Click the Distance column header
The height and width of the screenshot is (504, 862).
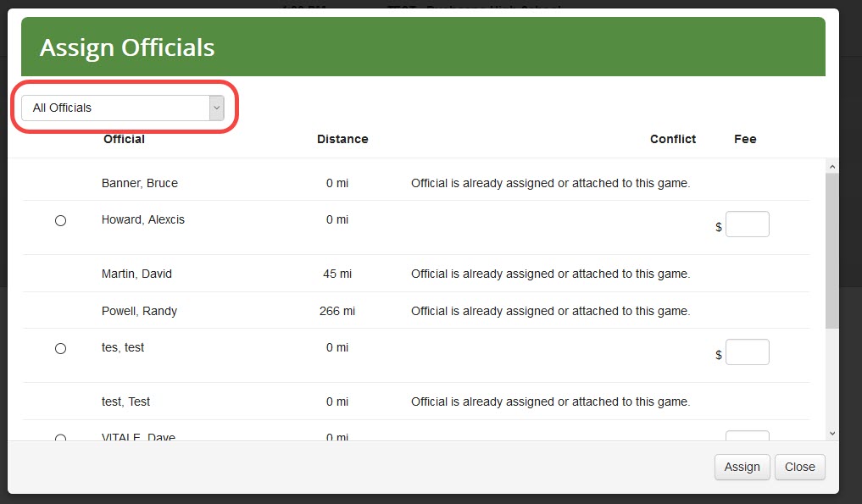[342, 139]
